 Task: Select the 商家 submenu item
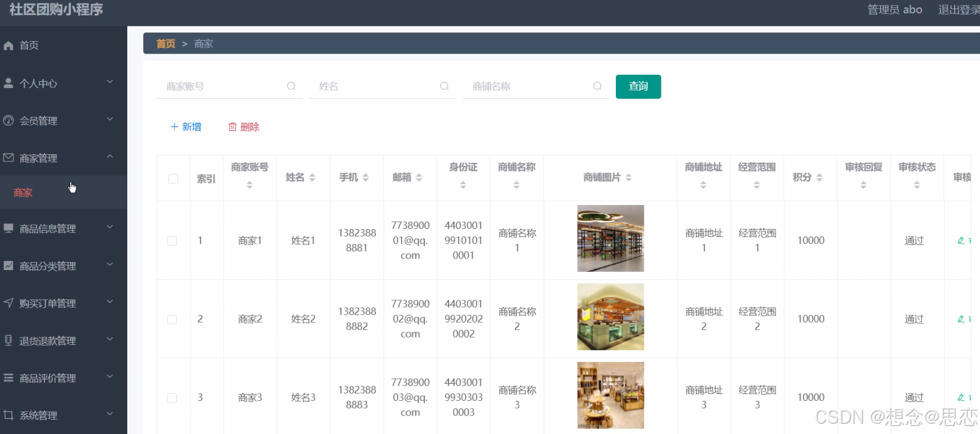(x=63, y=192)
